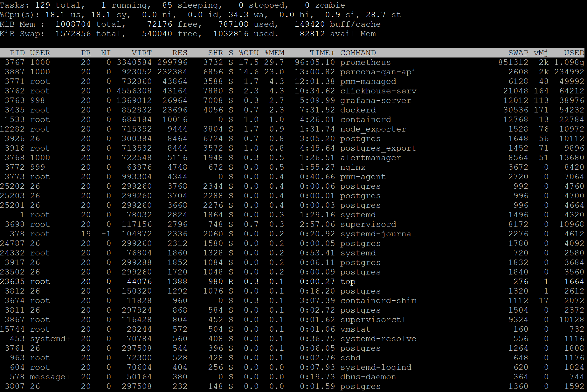This screenshot has height=392, width=587.
Task: Click the %Cpu(s) statistics line
Action: 127,15
